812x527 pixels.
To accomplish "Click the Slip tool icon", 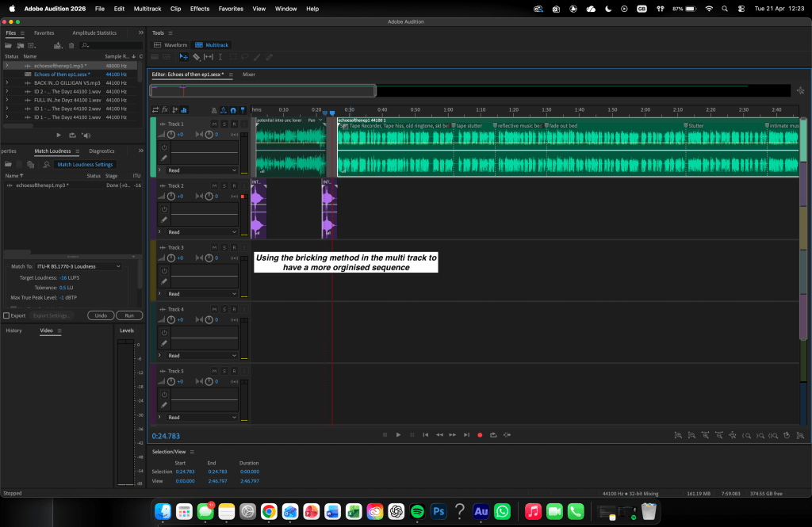I will (x=209, y=57).
